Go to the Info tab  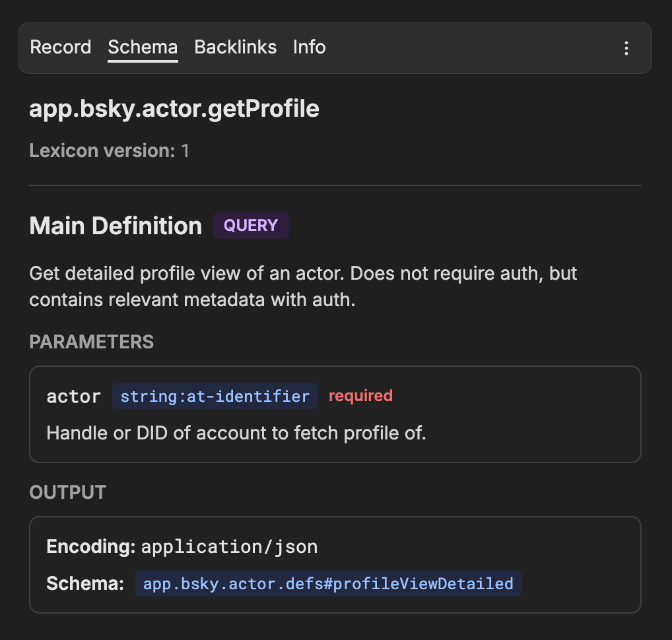point(309,48)
